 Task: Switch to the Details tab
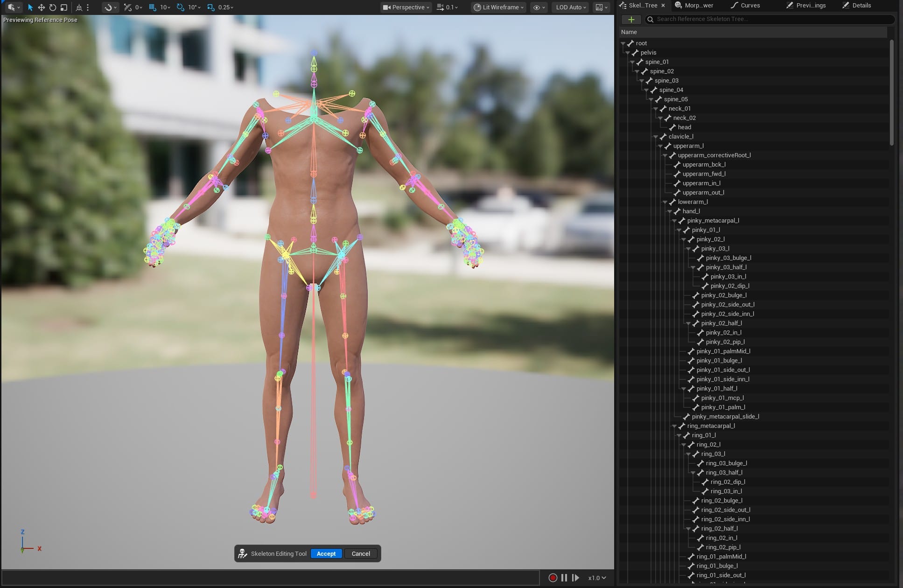pyautogui.click(x=857, y=6)
